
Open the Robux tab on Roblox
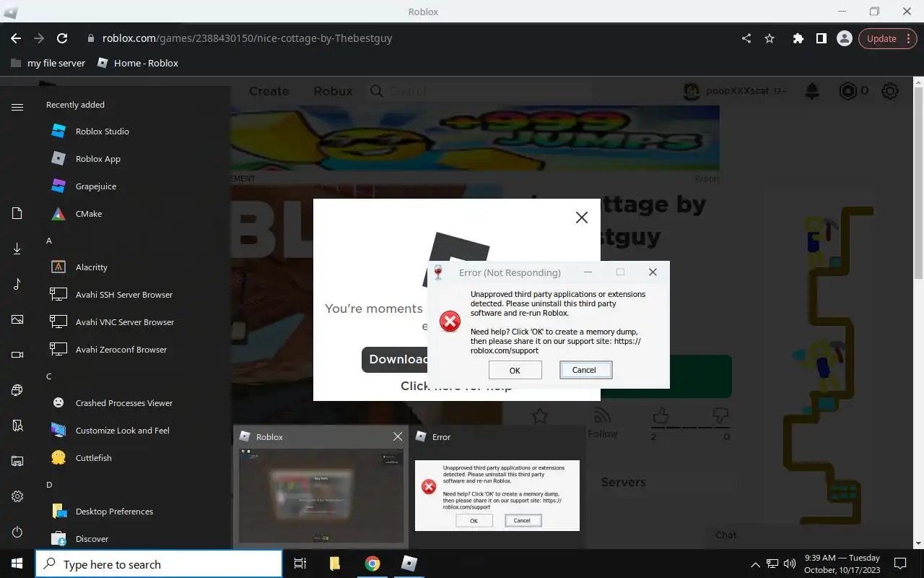click(333, 91)
